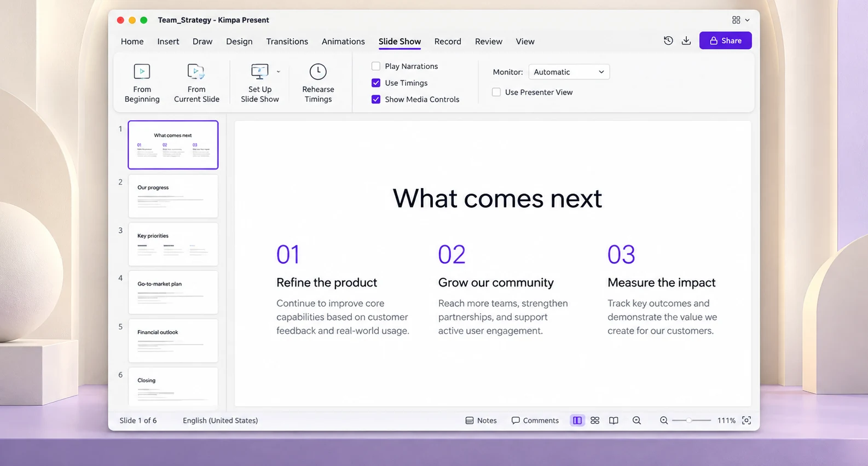
Task: Start the slideshow From Beginning
Action: [142, 83]
